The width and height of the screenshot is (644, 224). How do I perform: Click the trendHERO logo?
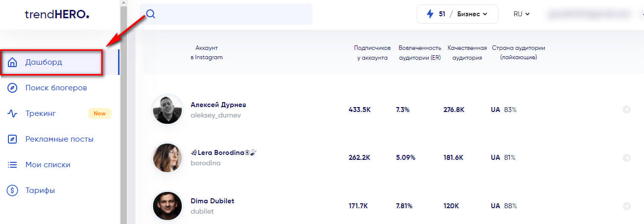point(57,14)
